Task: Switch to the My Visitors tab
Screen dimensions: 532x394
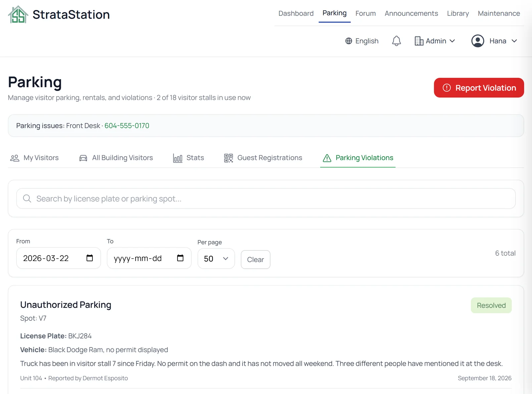Action: tap(34, 158)
